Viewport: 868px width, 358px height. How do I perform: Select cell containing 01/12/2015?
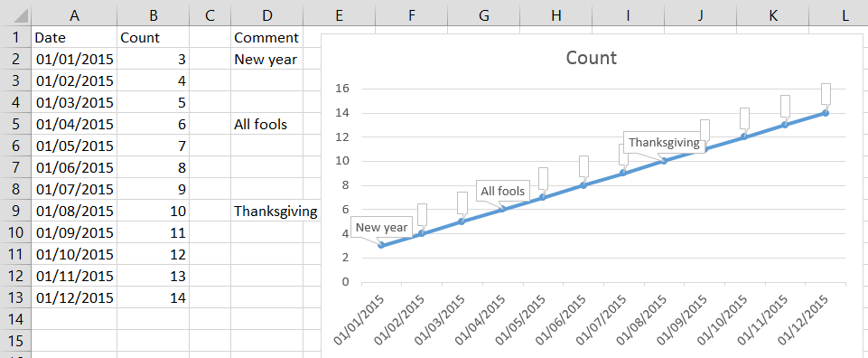[74, 297]
